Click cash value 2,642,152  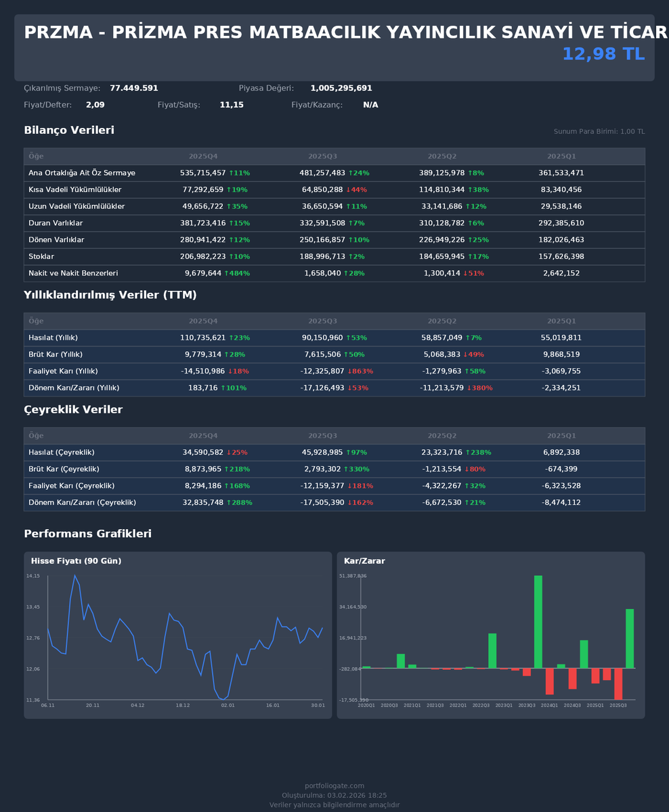click(x=561, y=273)
